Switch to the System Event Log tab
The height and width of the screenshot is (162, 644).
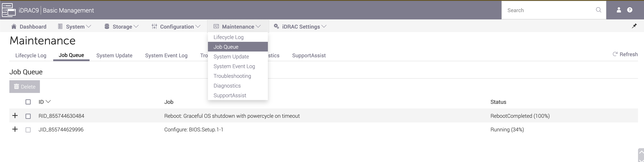click(x=166, y=55)
